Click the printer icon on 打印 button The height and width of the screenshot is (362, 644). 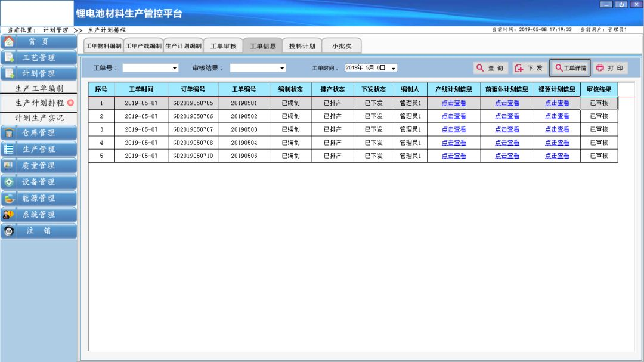[x=600, y=68]
